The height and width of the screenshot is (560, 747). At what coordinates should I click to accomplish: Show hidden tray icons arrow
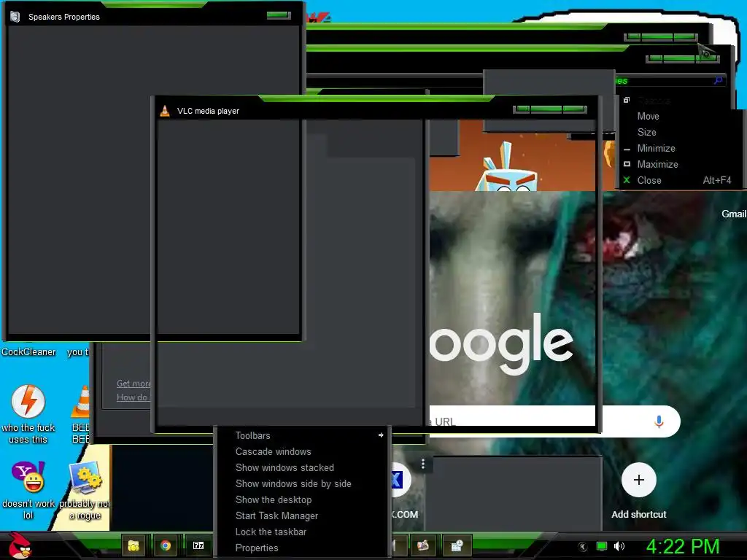[x=583, y=547]
